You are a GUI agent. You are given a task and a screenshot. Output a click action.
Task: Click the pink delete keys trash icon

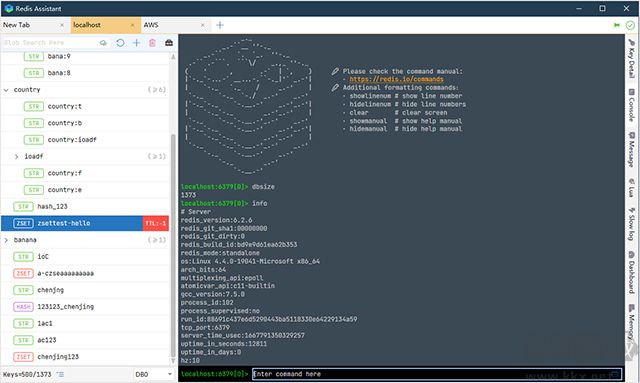152,43
